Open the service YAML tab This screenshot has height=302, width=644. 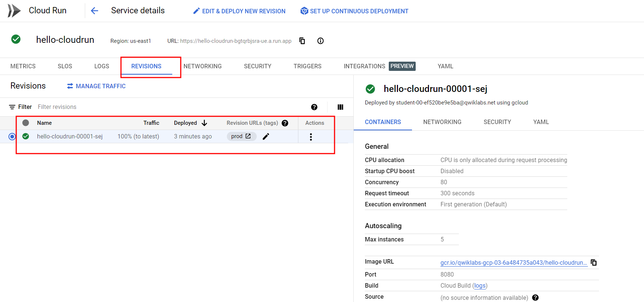pos(446,66)
